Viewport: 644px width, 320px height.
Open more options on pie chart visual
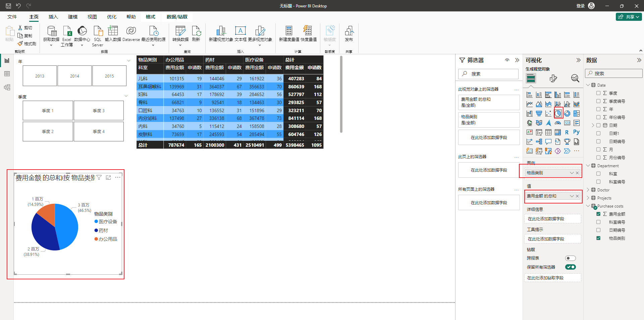pyautogui.click(x=118, y=177)
